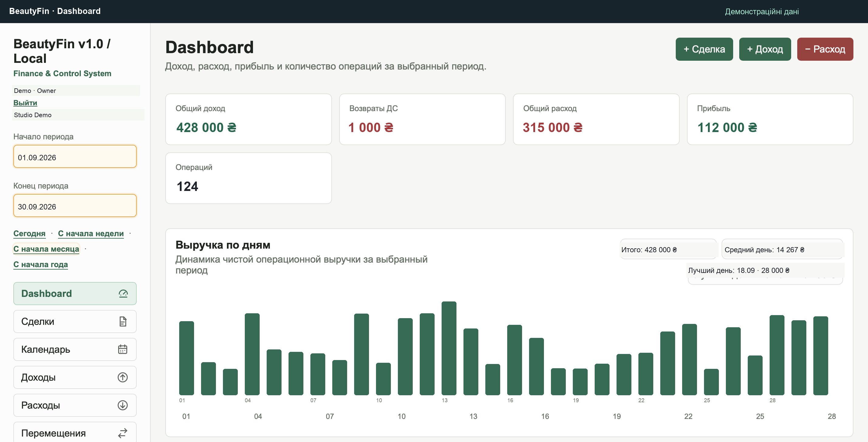
Task: Click the revenue bar for day 04
Action: pos(252,354)
